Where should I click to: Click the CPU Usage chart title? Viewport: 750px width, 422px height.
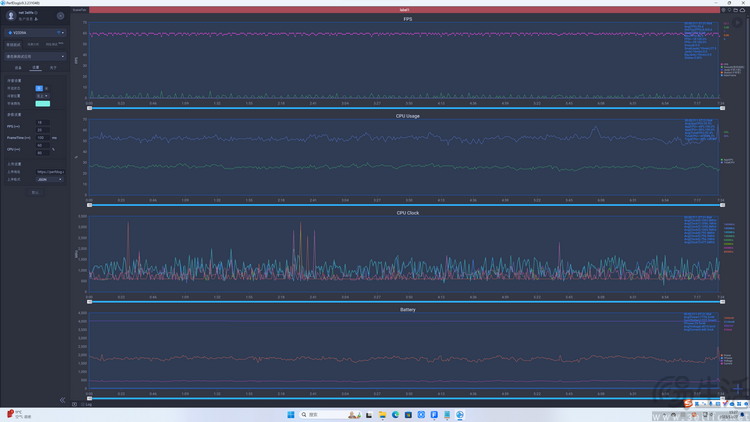408,116
